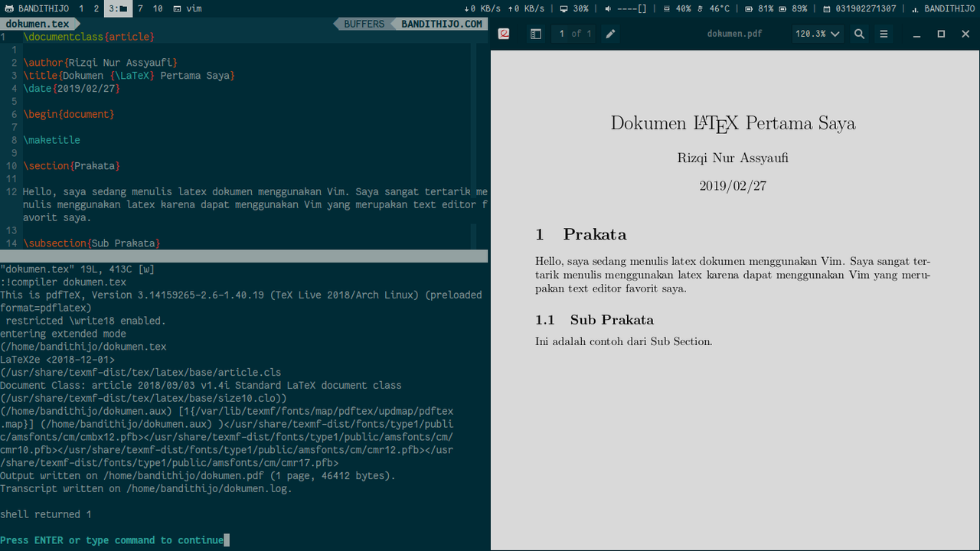
Task: Click the "1 Prakata" heading in the PDF
Action: click(x=581, y=234)
